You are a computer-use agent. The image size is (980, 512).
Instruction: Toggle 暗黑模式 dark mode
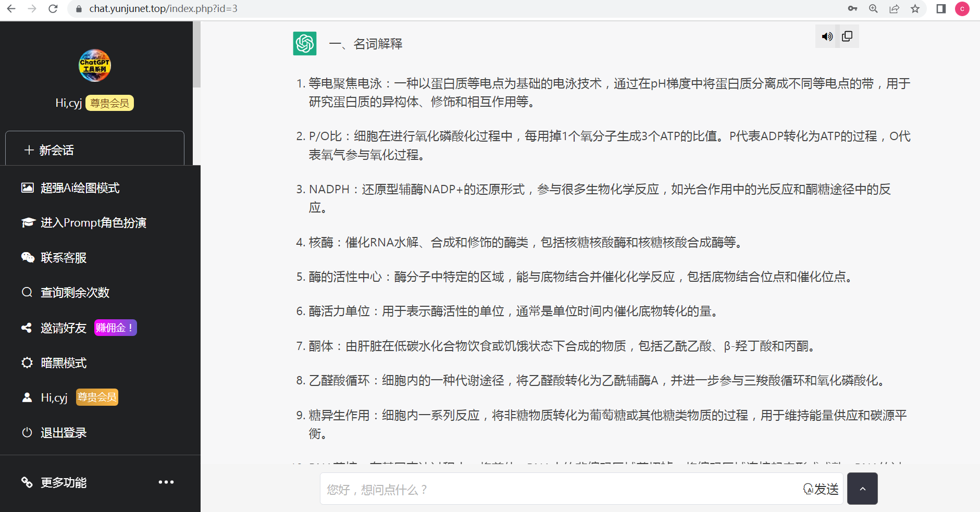54,363
